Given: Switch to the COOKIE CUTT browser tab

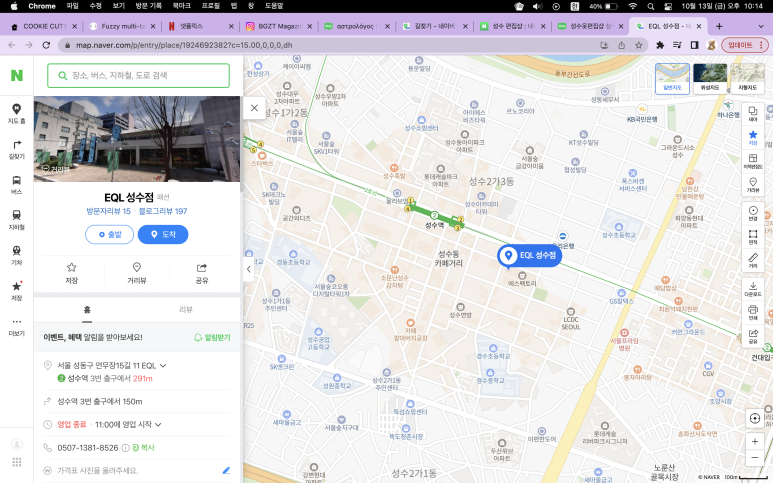Looking at the screenshot, I should [x=43, y=26].
